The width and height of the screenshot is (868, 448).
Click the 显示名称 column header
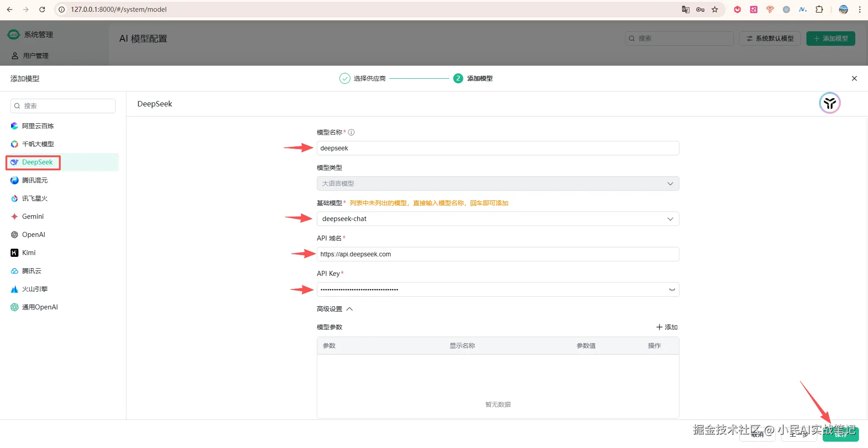(462, 346)
